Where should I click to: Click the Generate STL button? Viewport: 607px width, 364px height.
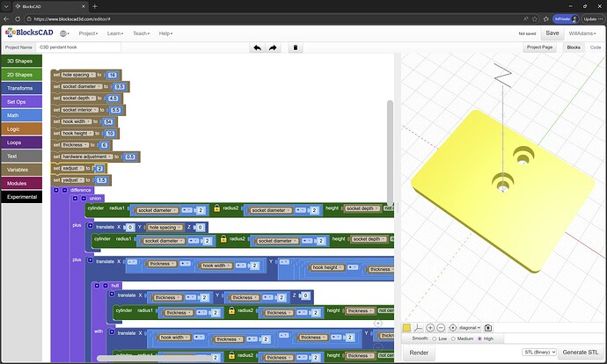[x=581, y=353]
